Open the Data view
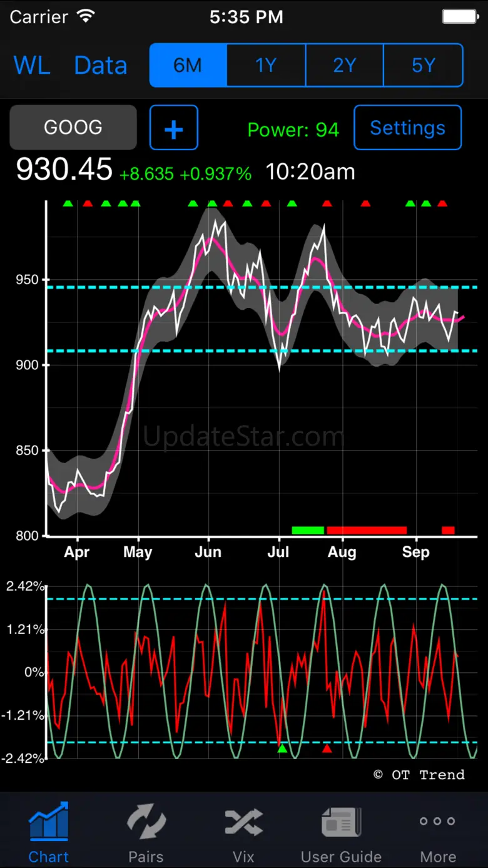Image resolution: width=488 pixels, height=868 pixels. tap(101, 65)
